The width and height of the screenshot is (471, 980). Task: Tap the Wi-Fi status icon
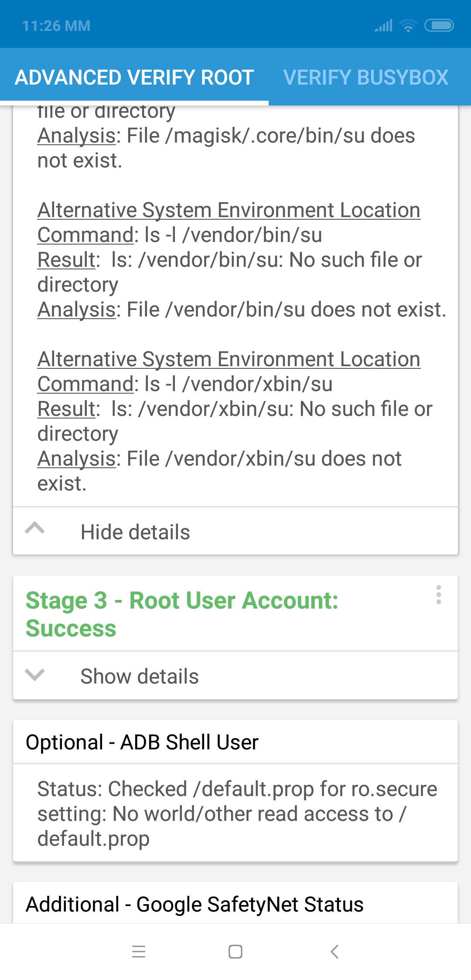[408, 26]
